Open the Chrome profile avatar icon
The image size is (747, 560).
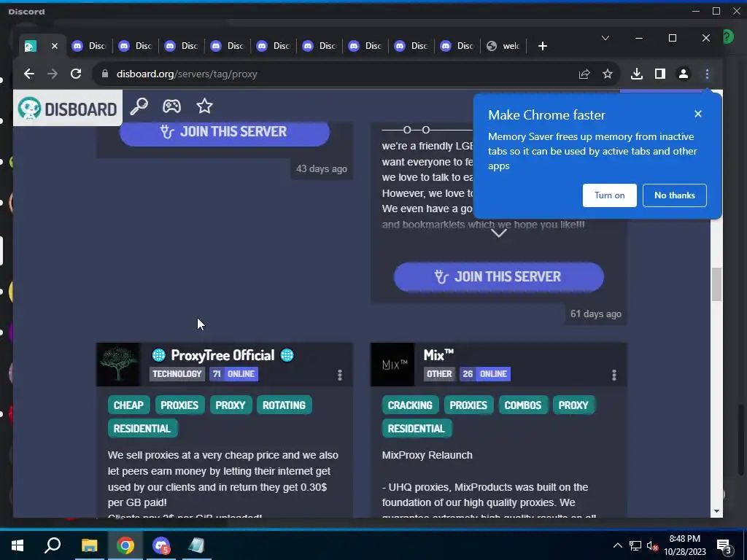click(683, 74)
